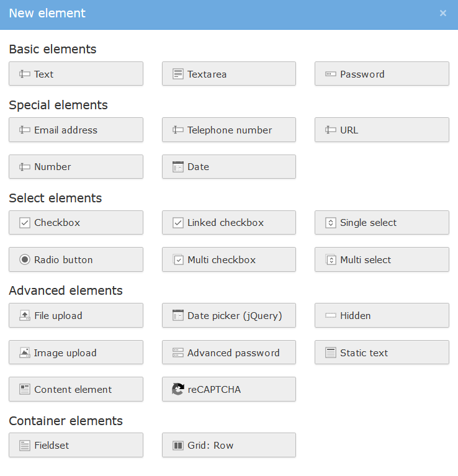Add an Advanced password element
458x476 pixels.
229,353
